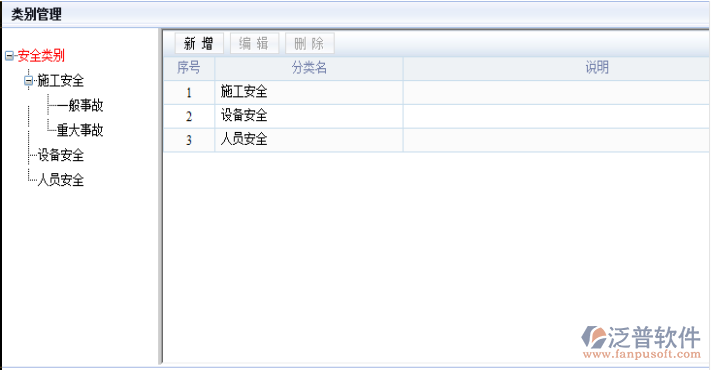The height and width of the screenshot is (370, 711).
Task: Select 安全类别 in the tree
Action: tap(41, 56)
